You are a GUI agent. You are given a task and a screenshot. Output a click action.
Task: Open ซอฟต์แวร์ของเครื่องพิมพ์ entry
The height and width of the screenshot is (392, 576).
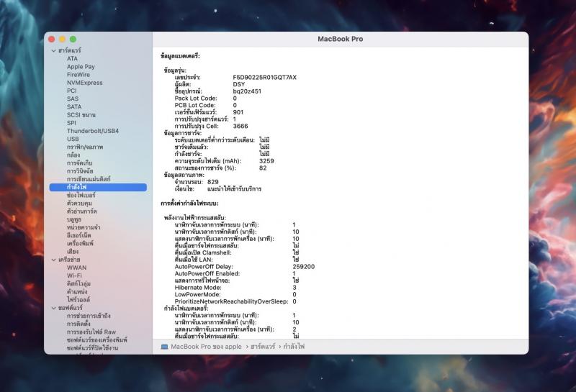point(97,340)
